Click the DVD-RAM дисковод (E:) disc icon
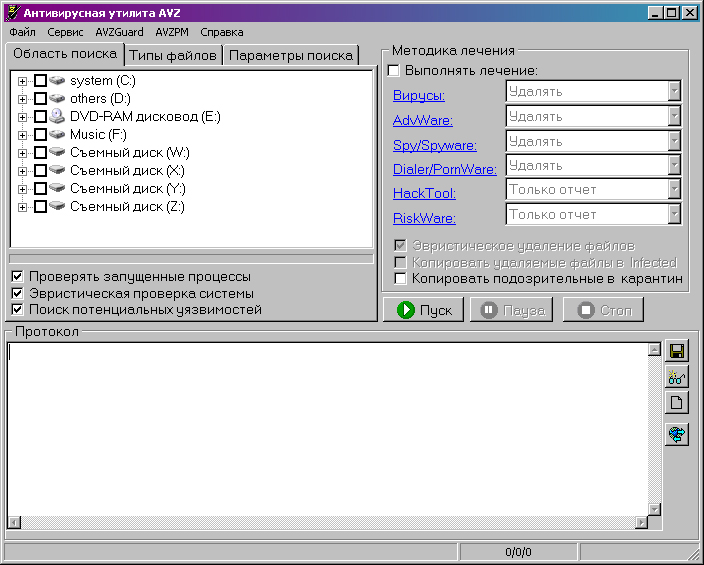This screenshot has width=704, height=565. pos(57,116)
